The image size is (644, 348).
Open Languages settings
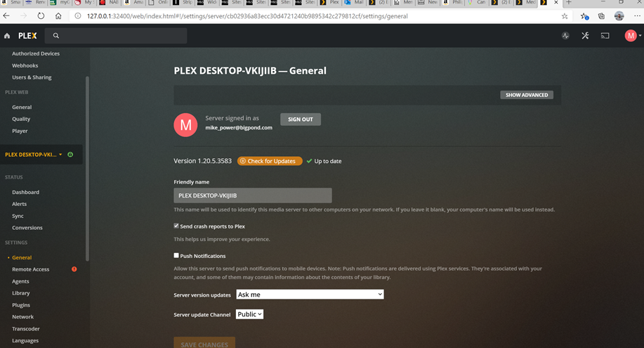click(25, 340)
